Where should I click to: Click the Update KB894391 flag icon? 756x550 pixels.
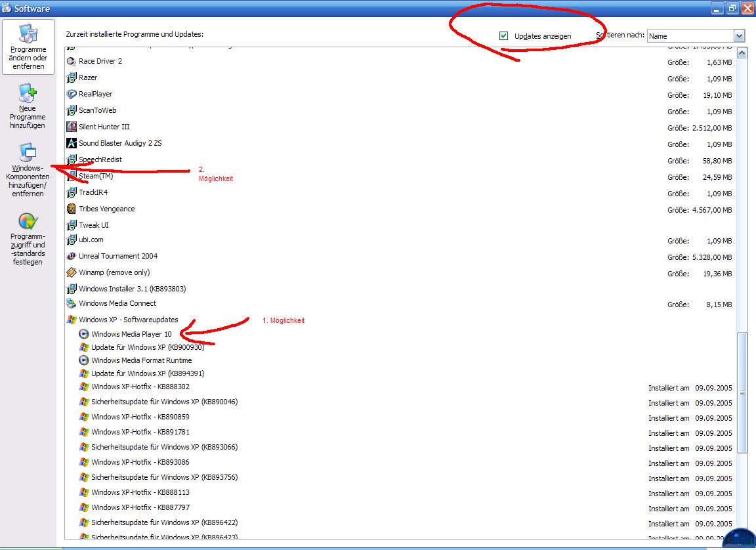pyautogui.click(x=84, y=373)
